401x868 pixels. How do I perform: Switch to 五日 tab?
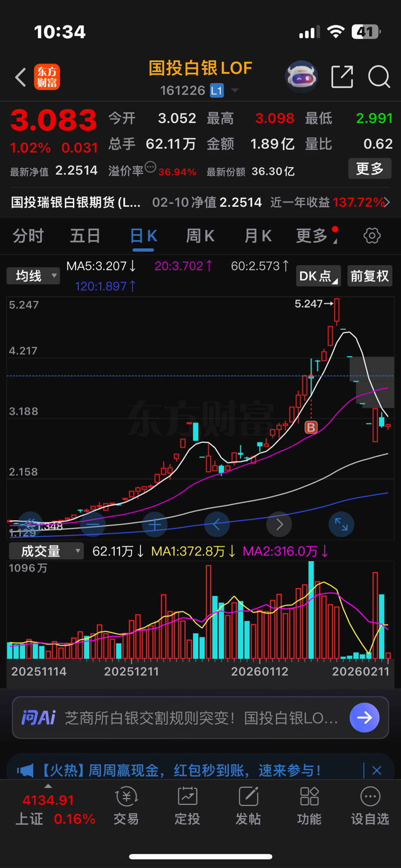pyautogui.click(x=85, y=236)
